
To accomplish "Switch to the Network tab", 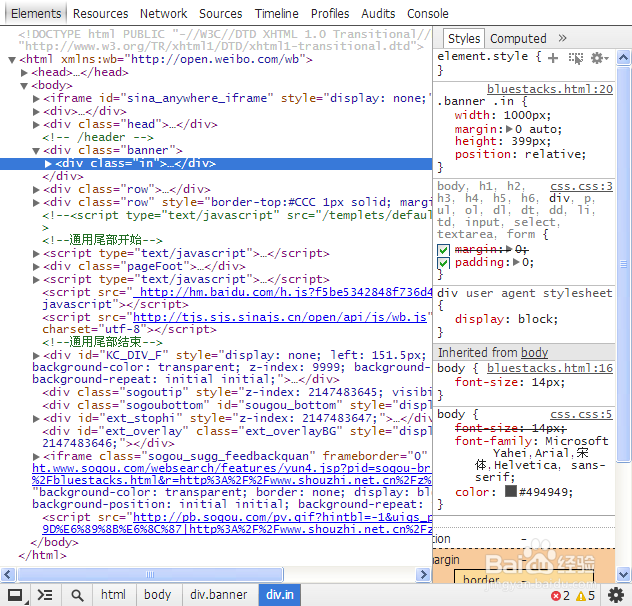I will pyautogui.click(x=164, y=14).
